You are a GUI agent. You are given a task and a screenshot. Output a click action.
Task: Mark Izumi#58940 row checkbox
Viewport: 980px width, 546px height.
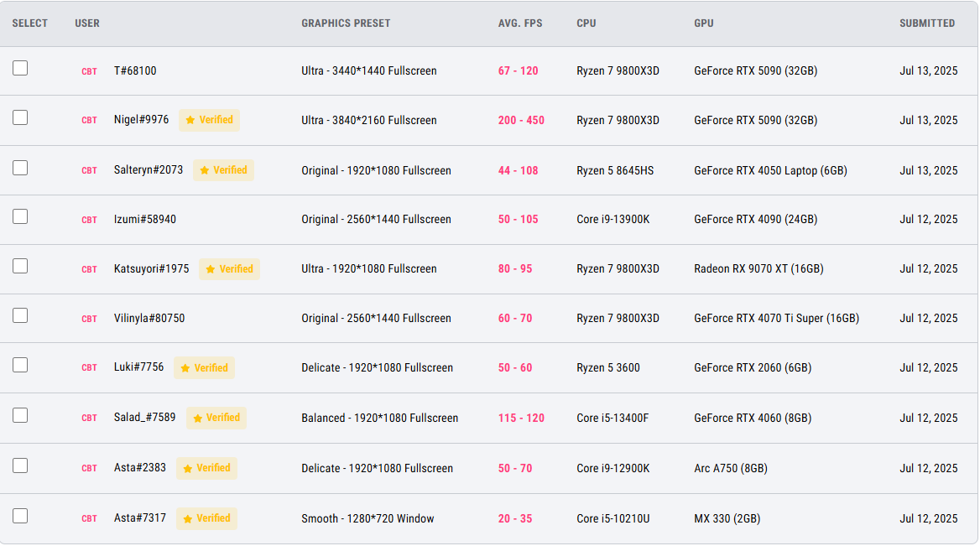[20, 216]
